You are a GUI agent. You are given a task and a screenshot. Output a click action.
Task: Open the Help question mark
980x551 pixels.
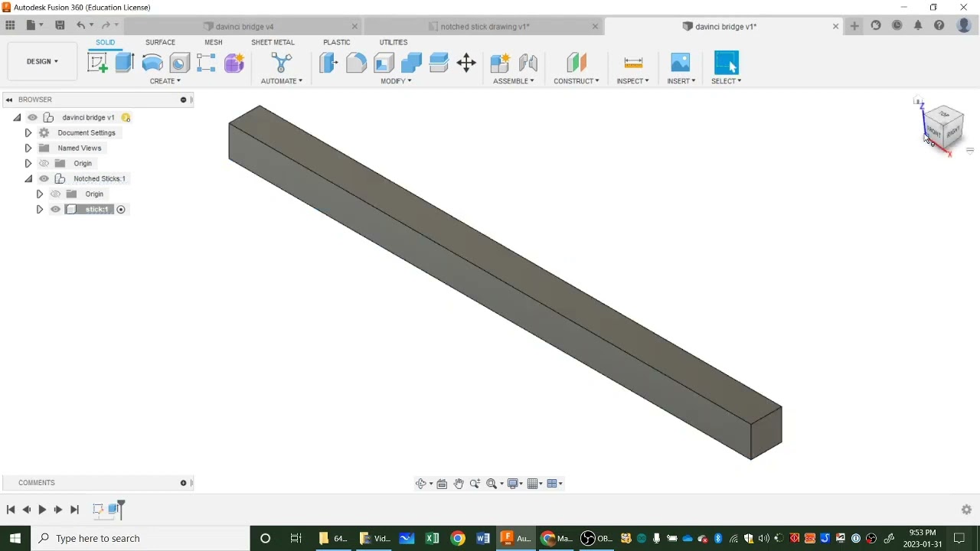(x=939, y=25)
